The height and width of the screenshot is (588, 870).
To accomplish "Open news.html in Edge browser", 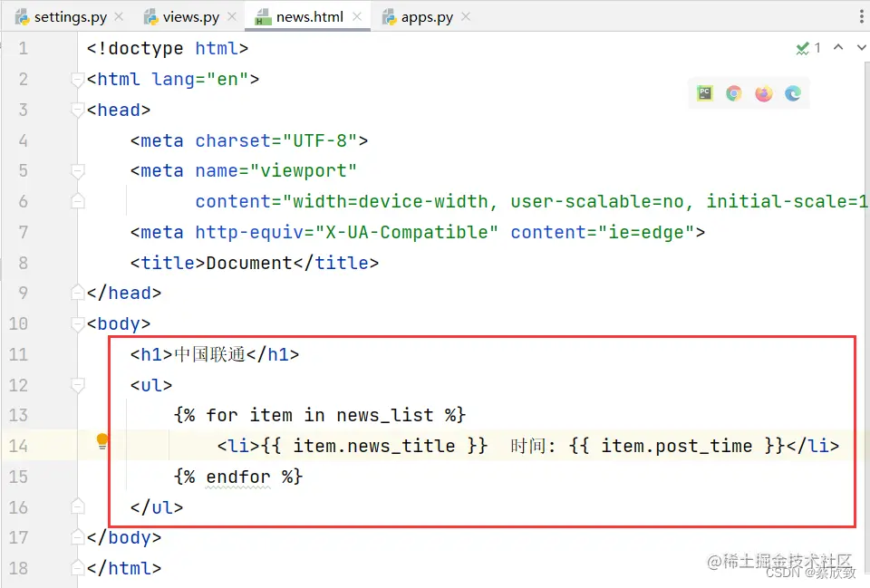I will pos(793,93).
